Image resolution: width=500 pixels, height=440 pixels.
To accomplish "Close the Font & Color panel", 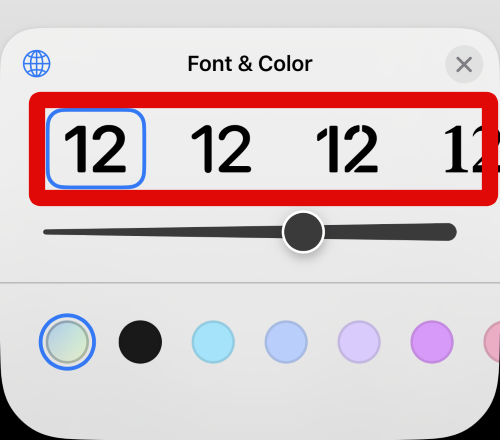I will (x=464, y=64).
